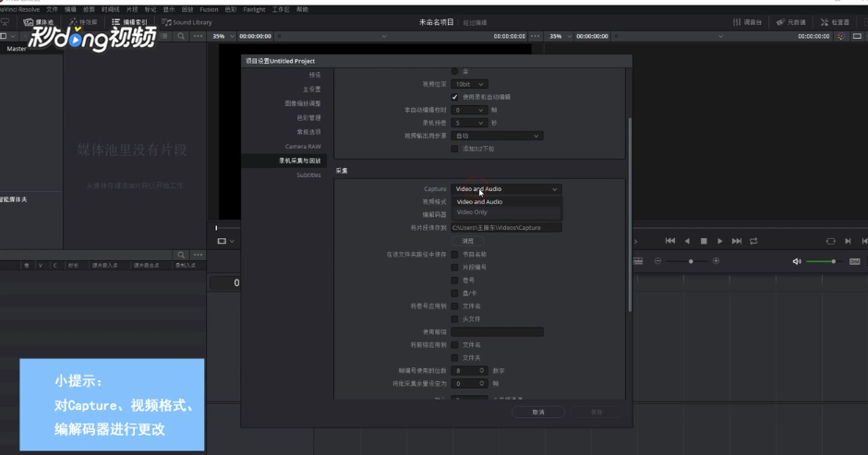
Task: Toggle the 编辑索引 edit index panel
Action: pyautogui.click(x=130, y=22)
